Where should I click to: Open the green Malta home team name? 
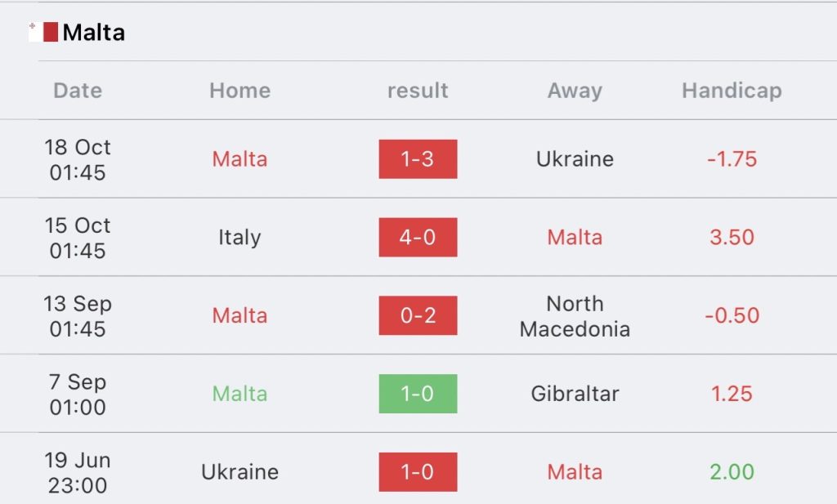[239, 394]
